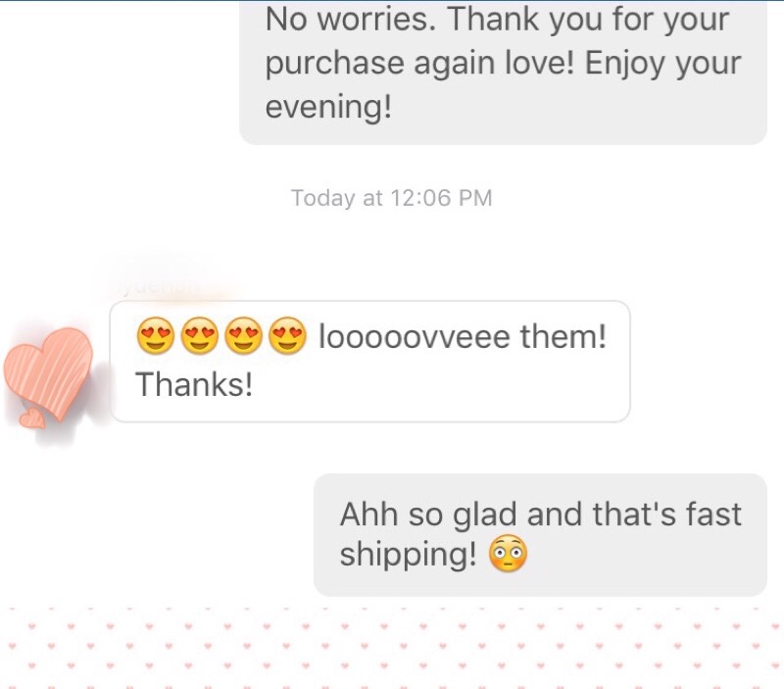Click 'looooovveee them!' text
This screenshot has width=784, height=689.
coord(463,336)
